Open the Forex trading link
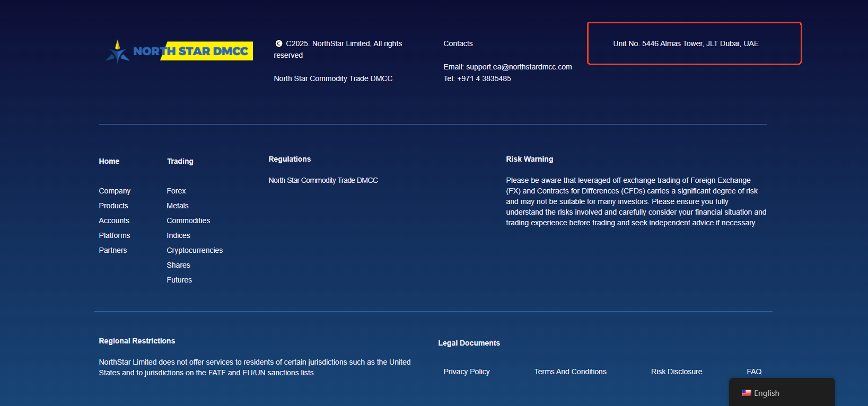Screen dimensions: 868x406 pos(176,191)
